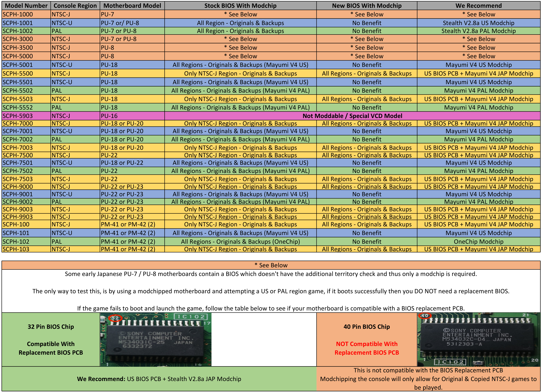Select the SCPH-102 OneChip Modchip cell

(479, 241)
